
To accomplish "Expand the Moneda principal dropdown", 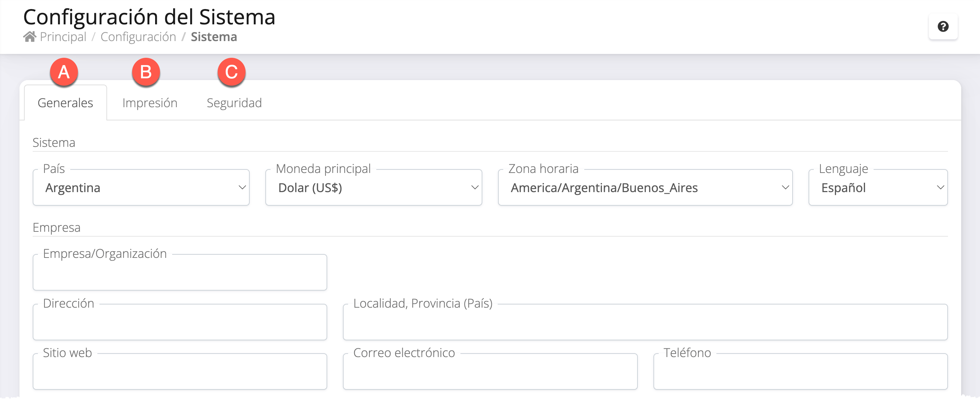I will click(373, 187).
